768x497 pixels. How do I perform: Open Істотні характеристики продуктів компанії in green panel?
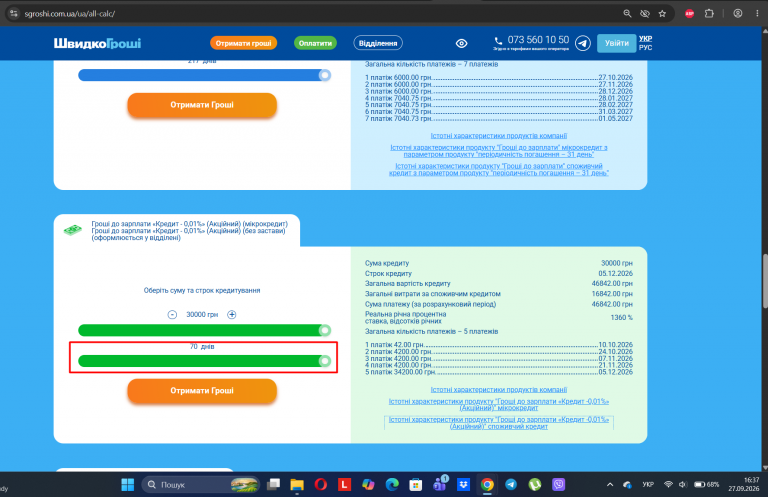pos(499,390)
